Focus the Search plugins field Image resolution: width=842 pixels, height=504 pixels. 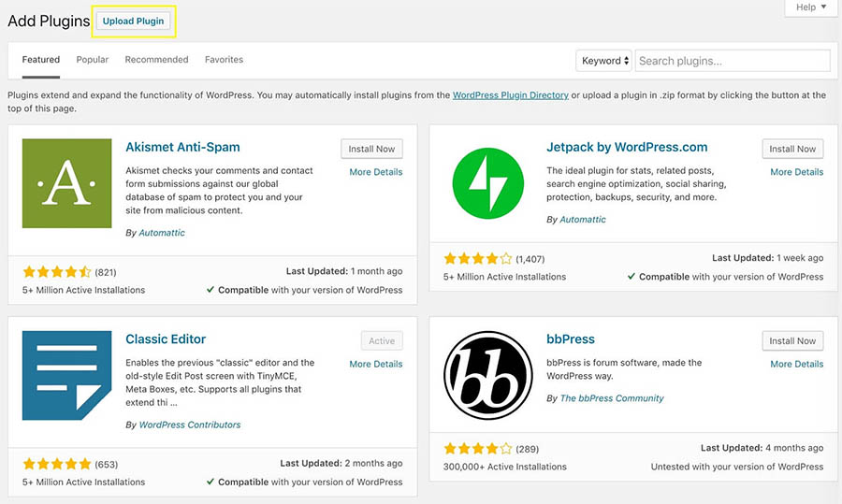[733, 61]
